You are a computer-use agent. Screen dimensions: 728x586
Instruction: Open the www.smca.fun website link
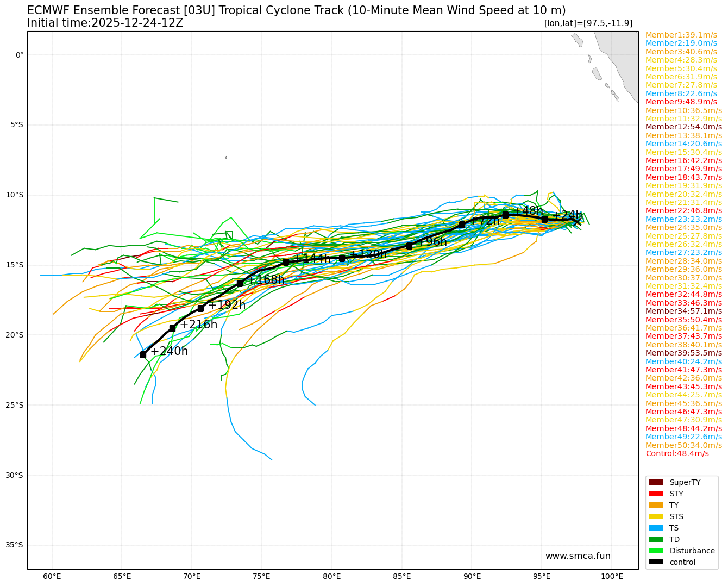point(578,556)
